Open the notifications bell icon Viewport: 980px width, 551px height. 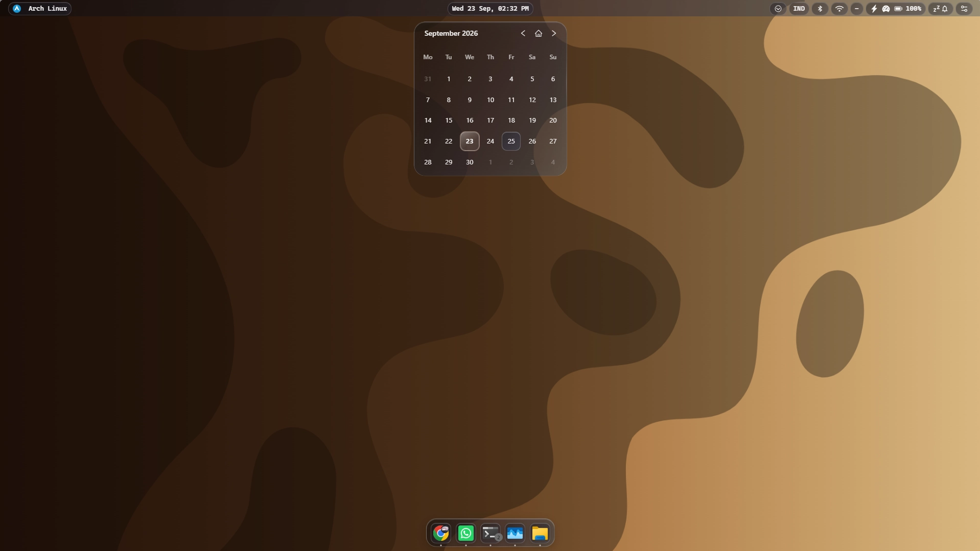[945, 9]
